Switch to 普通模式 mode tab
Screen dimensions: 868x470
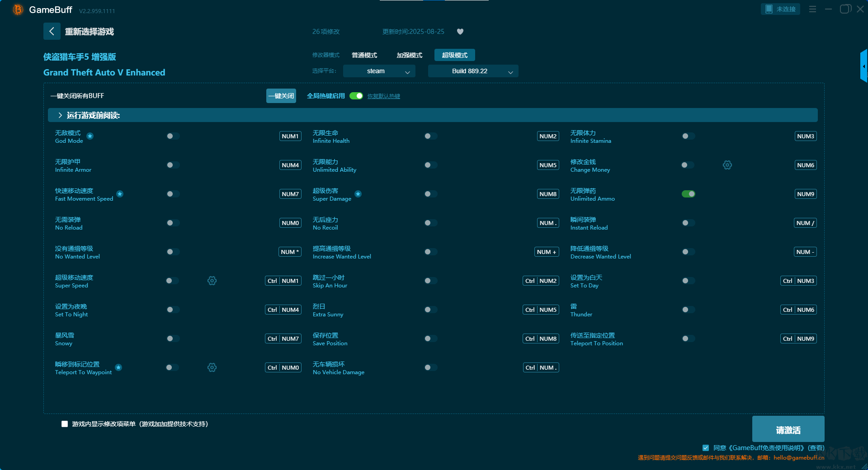click(x=364, y=55)
